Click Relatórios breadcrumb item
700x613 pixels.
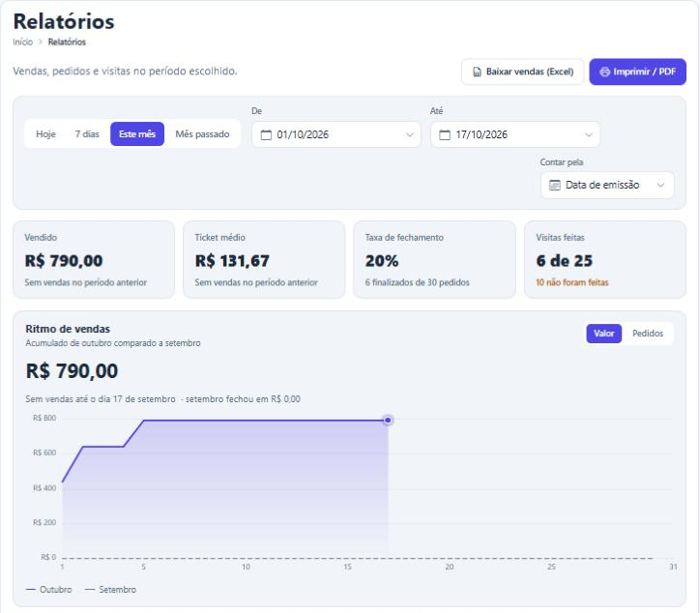pos(67,42)
